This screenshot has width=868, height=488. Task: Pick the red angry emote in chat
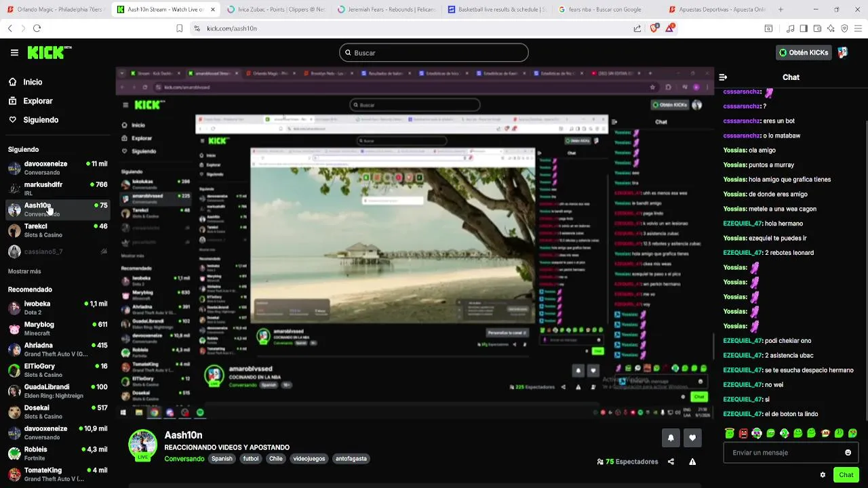coord(743,433)
